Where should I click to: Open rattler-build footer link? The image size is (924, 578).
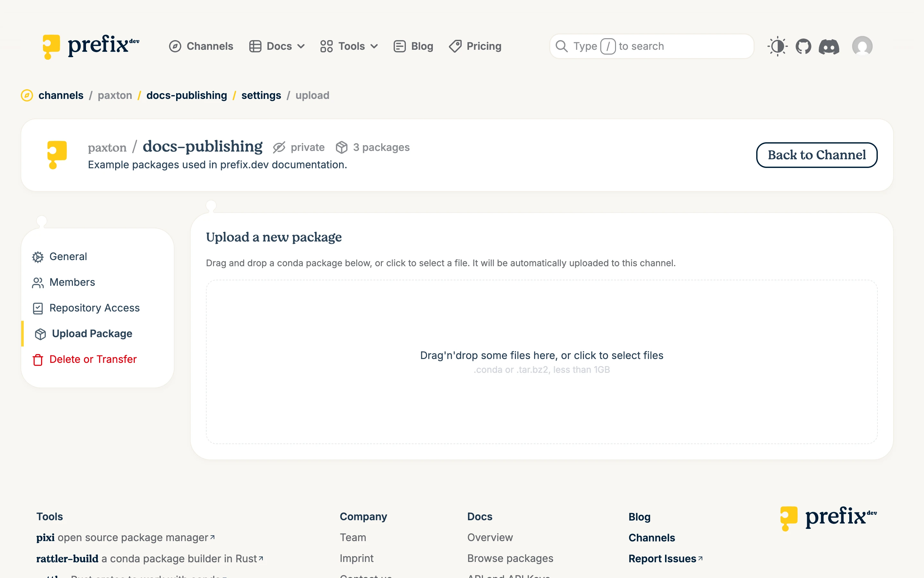point(150,558)
